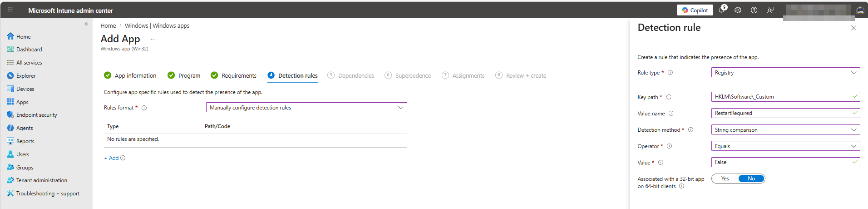The width and height of the screenshot is (868, 209).
Task: Show the Rule type info icon
Action: [x=670, y=73]
